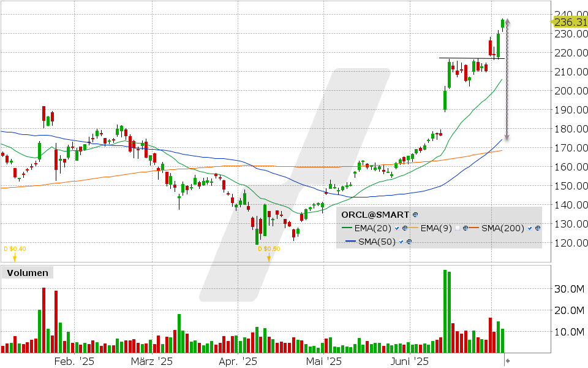Click the 130.00 price axis label
Viewport: 588px width, 368px height.
coord(571,224)
